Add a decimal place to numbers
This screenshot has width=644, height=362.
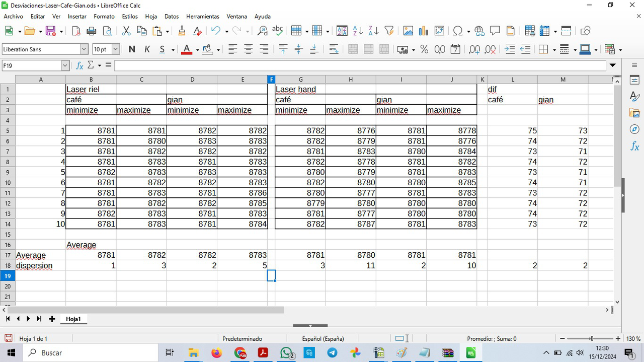pyautogui.click(x=474, y=49)
